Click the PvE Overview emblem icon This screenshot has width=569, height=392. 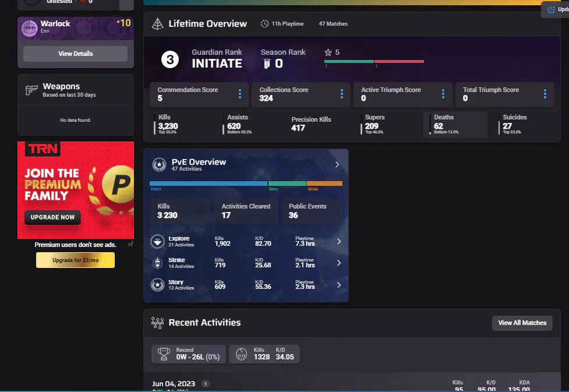pos(159,165)
